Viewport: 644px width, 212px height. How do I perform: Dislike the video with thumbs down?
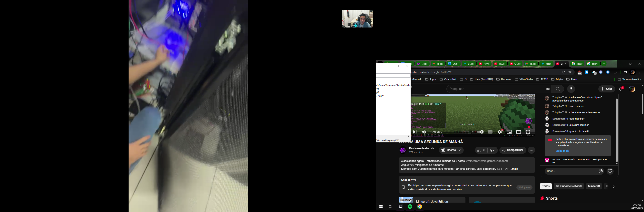pyautogui.click(x=492, y=150)
